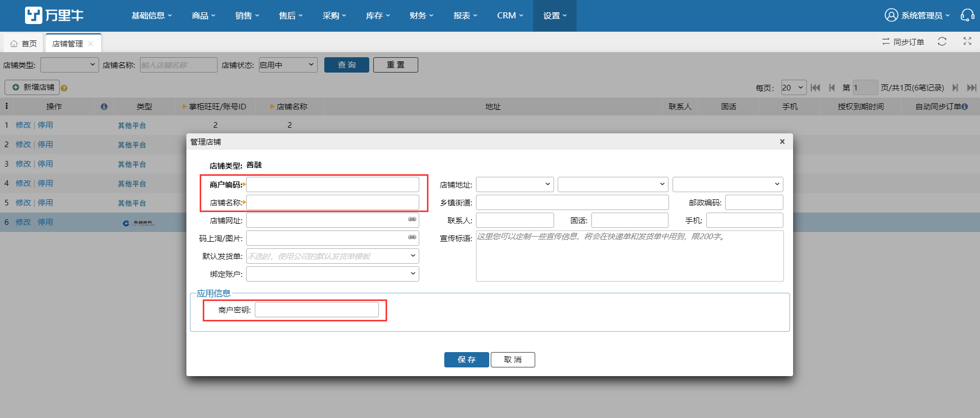Focus the 店铺名称 input in the dialog

click(332, 202)
